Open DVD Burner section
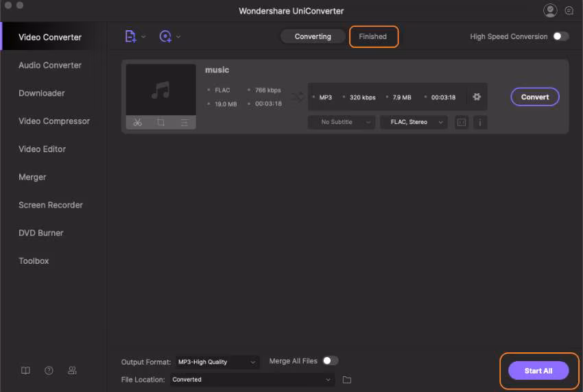The height and width of the screenshot is (392, 583). (41, 233)
